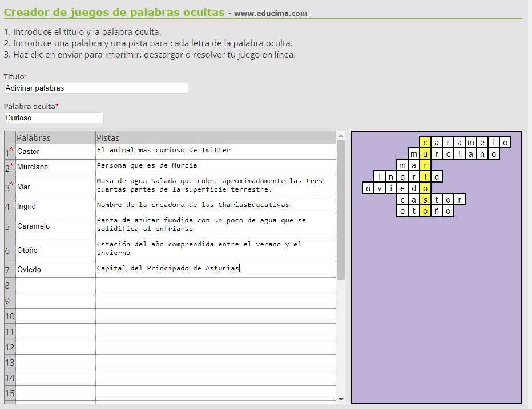Click clue starting 'Pasta de azúcar fundida'
This screenshot has width=532, height=409.
tap(216, 226)
